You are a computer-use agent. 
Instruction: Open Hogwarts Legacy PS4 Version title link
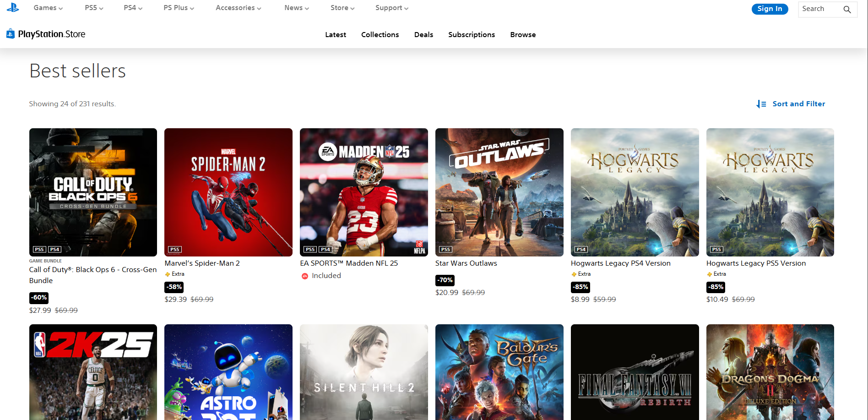click(x=620, y=263)
